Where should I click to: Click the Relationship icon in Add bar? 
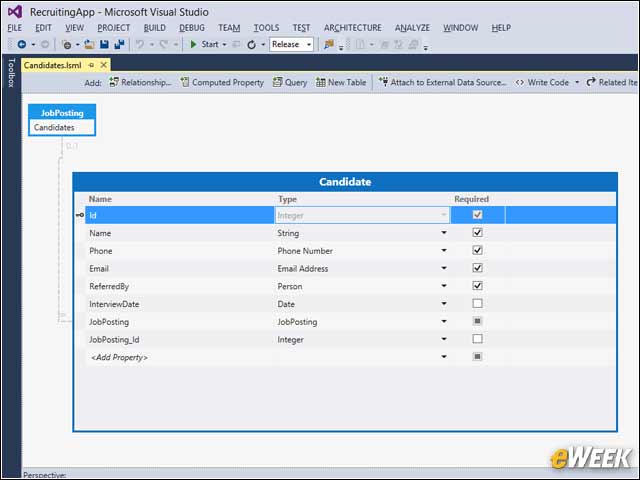pyautogui.click(x=114, y=82)
